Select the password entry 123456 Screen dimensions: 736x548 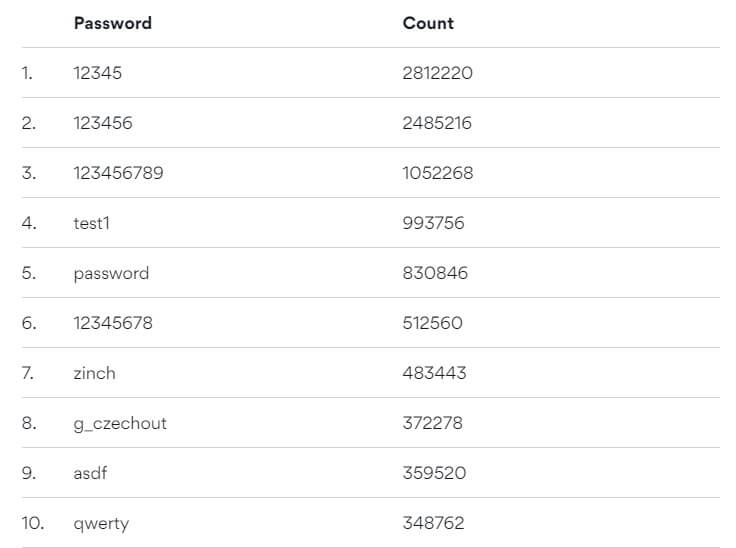[x=103, y=123]
